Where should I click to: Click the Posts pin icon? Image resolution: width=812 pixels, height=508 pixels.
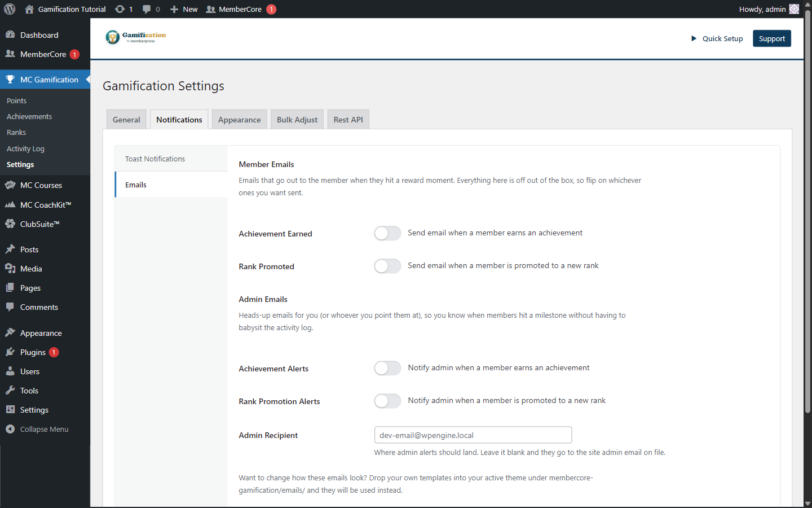[x=10, y=249]
